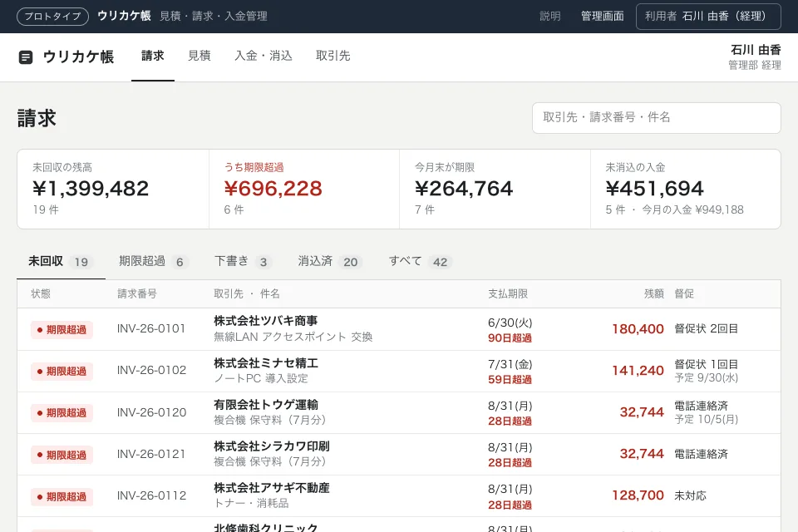Click the 今月末が期限 ¥264,764 card
The width and height of the screenshot is (798, 532).
[495, 189]
